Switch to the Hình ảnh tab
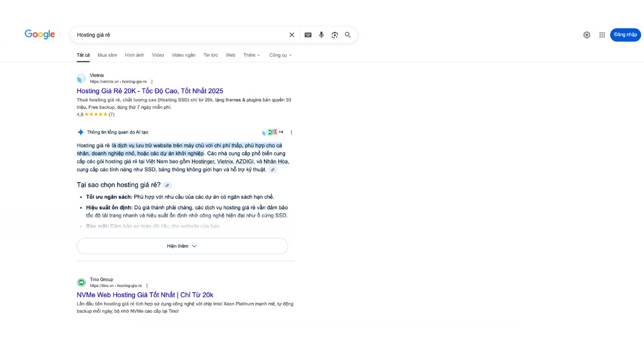The image size is (644, 338). pyautogui.click(x=135, y=55)
